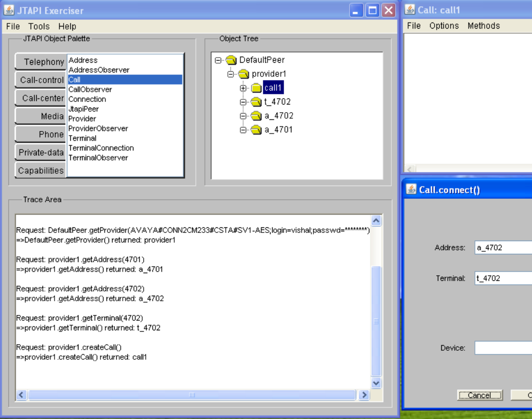
Task: Click the Trace Area scroll left arrow
Action: 21,395
